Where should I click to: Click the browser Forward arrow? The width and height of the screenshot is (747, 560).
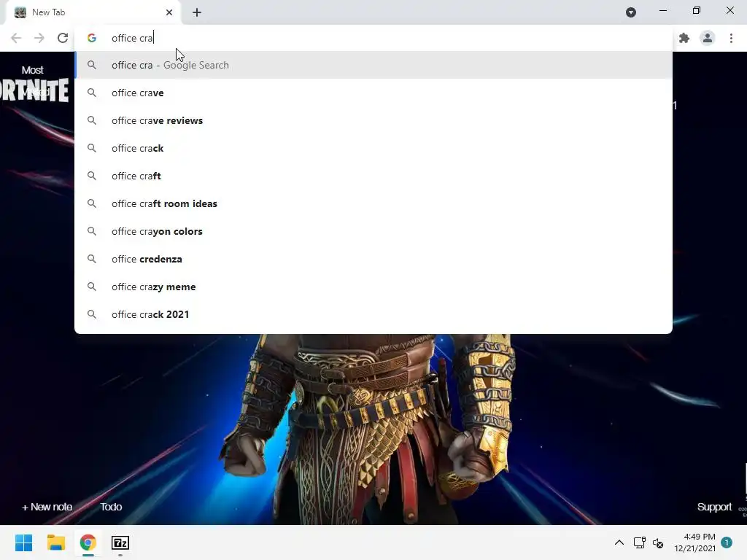[39, 38]
